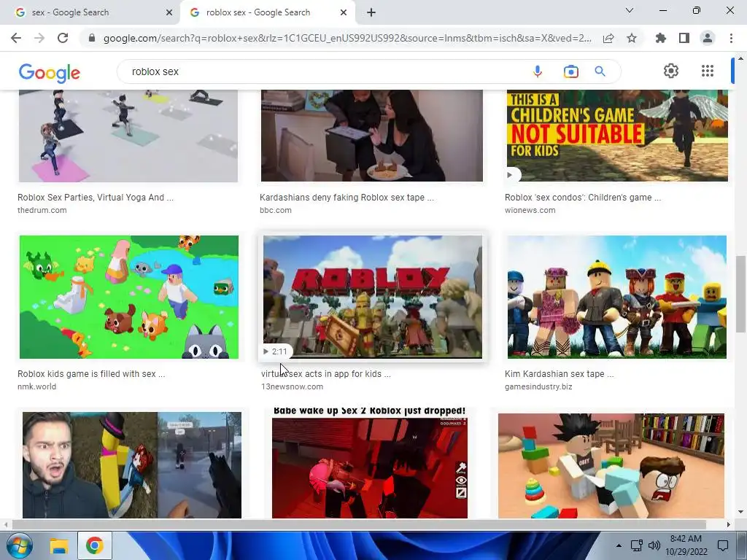747x560 pixels.
Task: Open Google quick settings gear
Action: point(671,71)
